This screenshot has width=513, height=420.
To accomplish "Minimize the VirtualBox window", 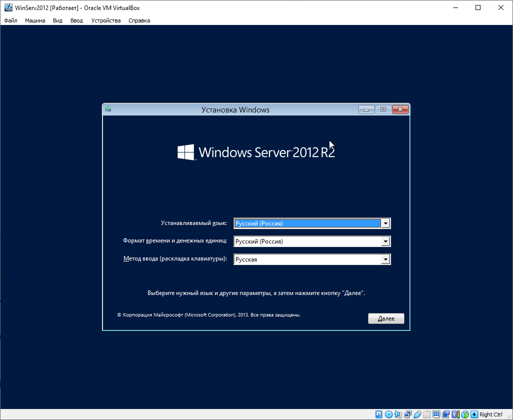I will pos(455,7).
